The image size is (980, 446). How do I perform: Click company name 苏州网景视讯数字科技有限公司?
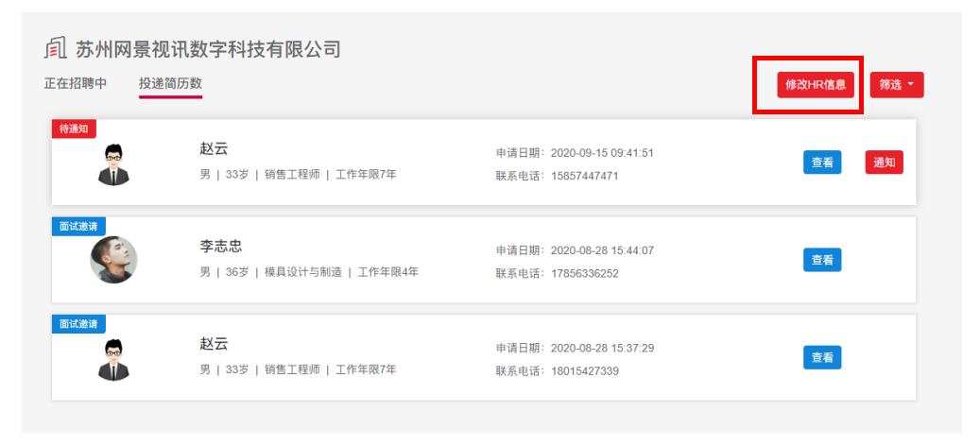(x=208, y=49)
